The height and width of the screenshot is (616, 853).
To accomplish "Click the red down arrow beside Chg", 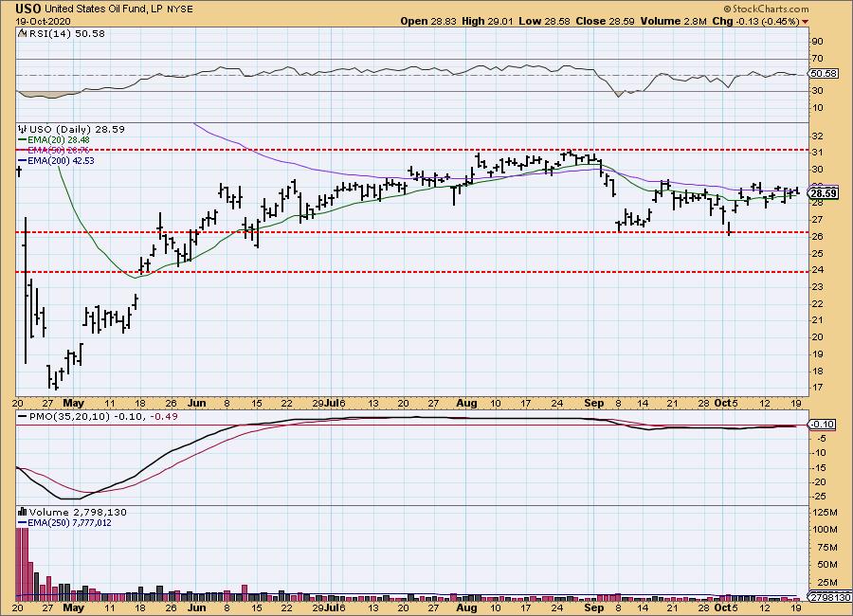I will click(x=805, y=22).
